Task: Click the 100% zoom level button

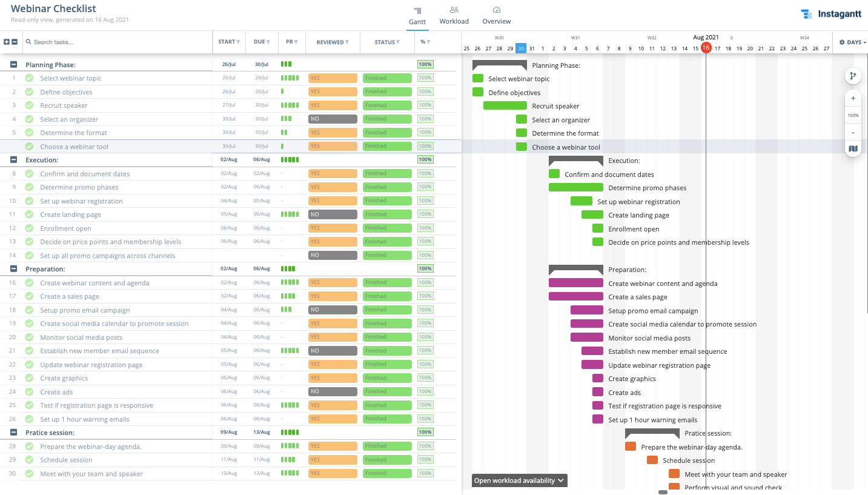Action: (853, 115)
